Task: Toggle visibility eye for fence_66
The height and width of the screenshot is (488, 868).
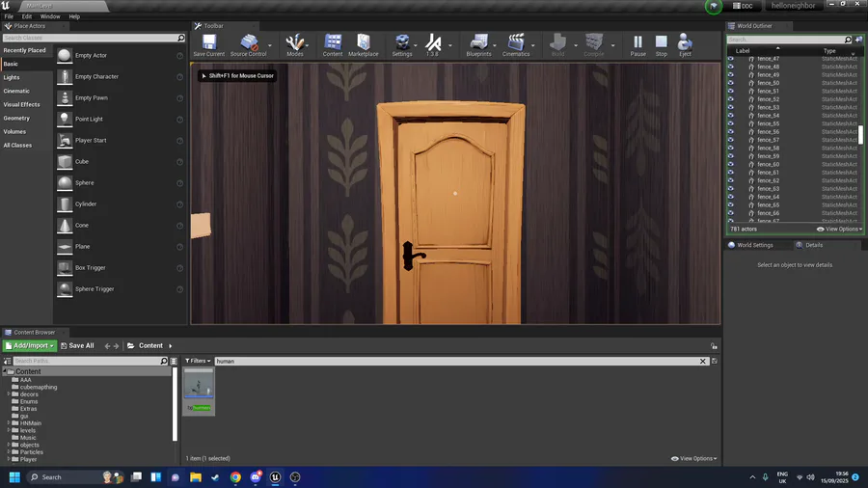Action: click(731, 213)
